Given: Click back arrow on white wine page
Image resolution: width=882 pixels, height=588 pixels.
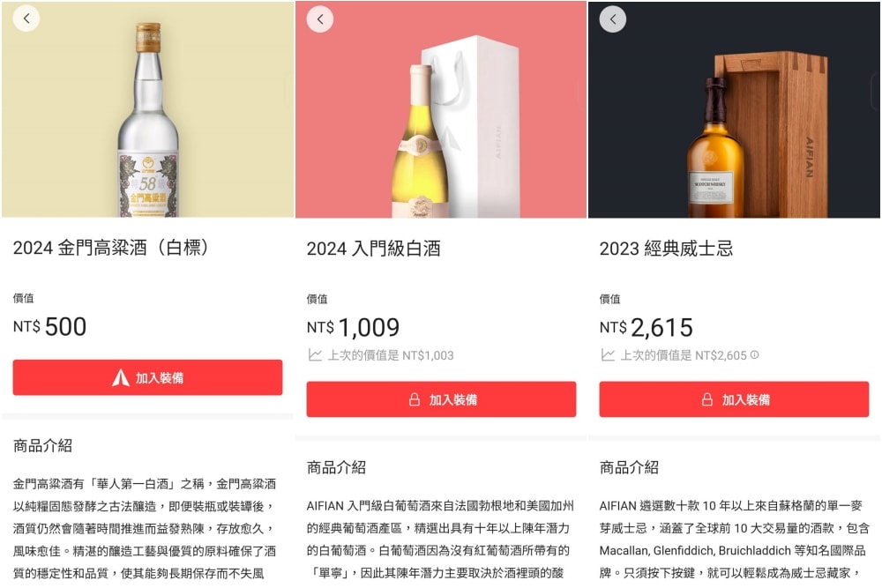Looking at the screenshot, I should tap(320, 19).
